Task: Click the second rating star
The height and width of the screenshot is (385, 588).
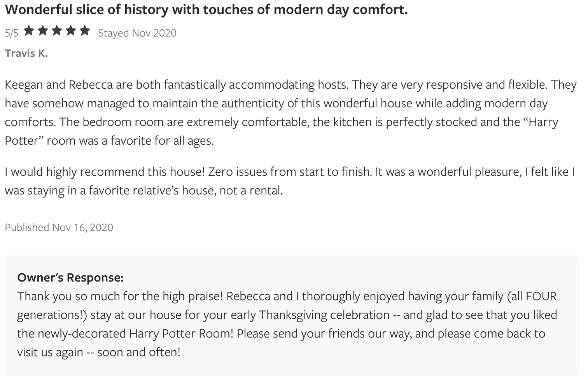Action: click(43, 31)
